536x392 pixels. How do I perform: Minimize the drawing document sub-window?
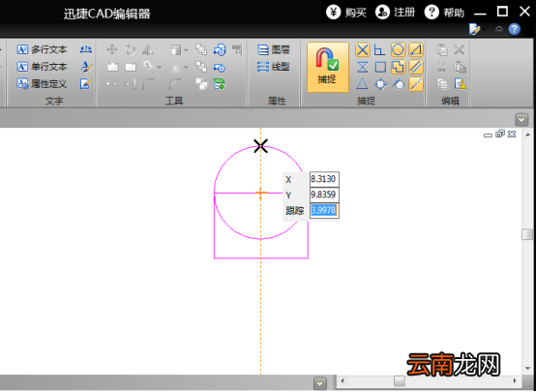click(488, 136)
